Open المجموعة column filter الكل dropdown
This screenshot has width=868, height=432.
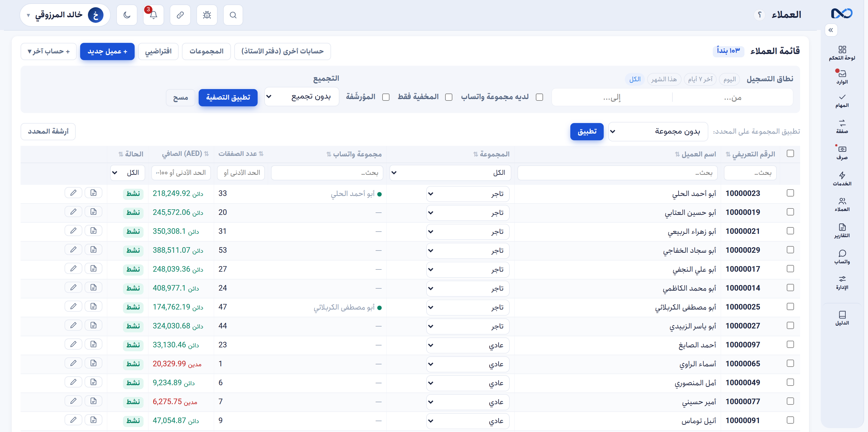point(450,173)
